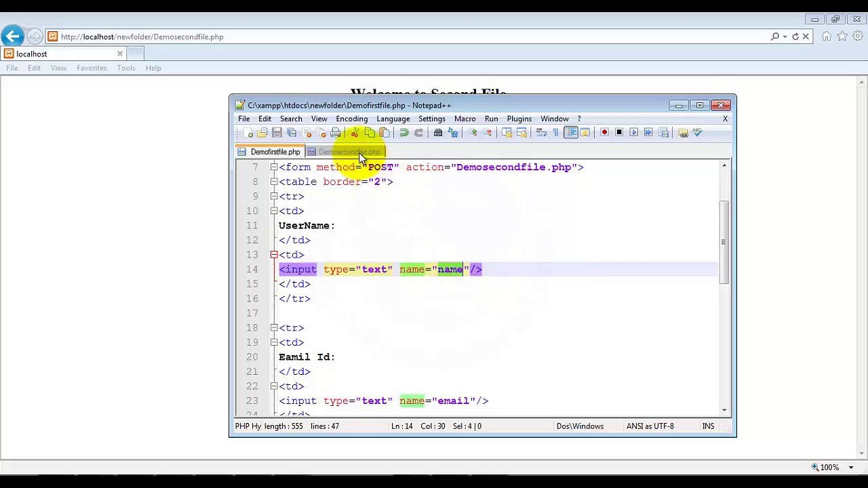Open the Language menu

[x=393, y=119]
